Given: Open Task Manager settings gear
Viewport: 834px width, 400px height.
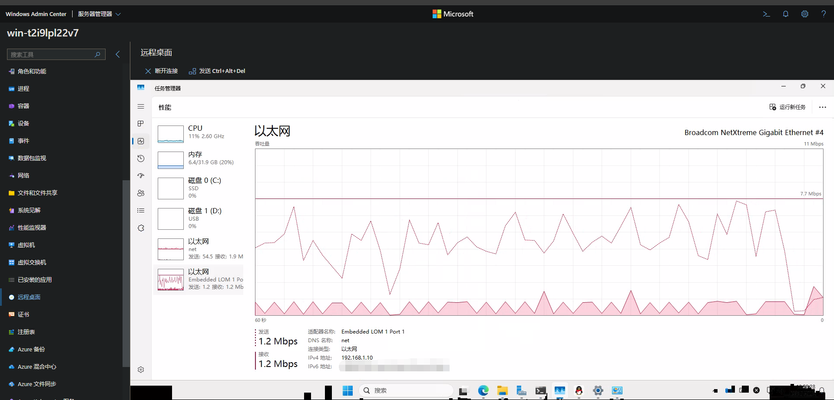Looking at the screenshot, I should tap(141, 369).
